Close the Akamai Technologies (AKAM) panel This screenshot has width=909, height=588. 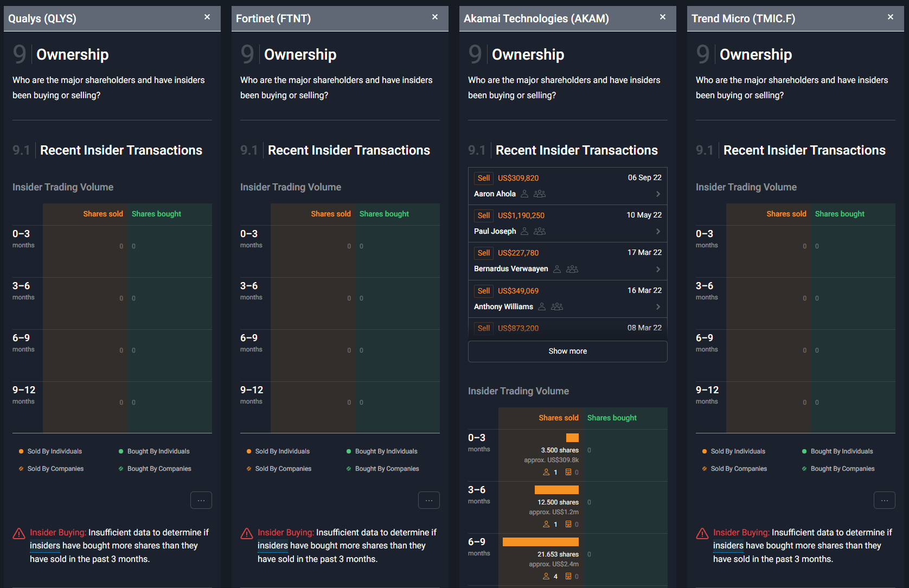[x=663, y=17]
